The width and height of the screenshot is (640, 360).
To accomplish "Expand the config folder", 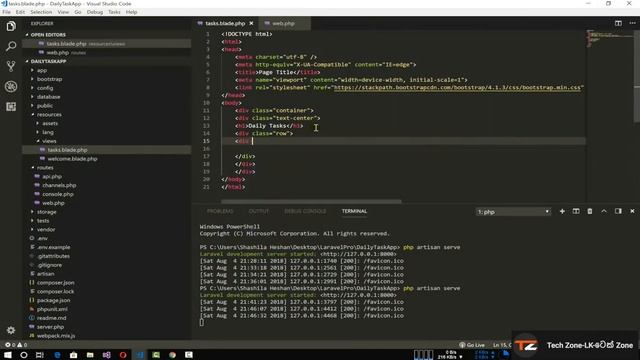I will tap(45, 88).
